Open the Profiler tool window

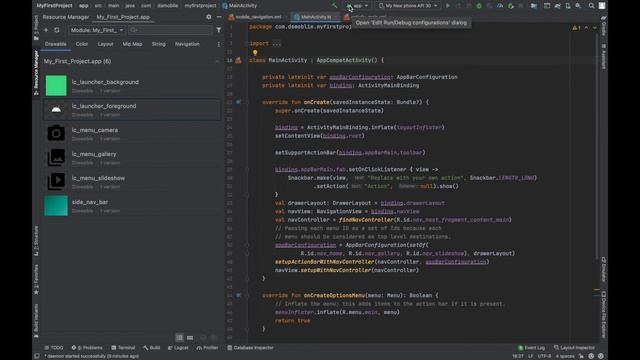[x=207, y=348]
